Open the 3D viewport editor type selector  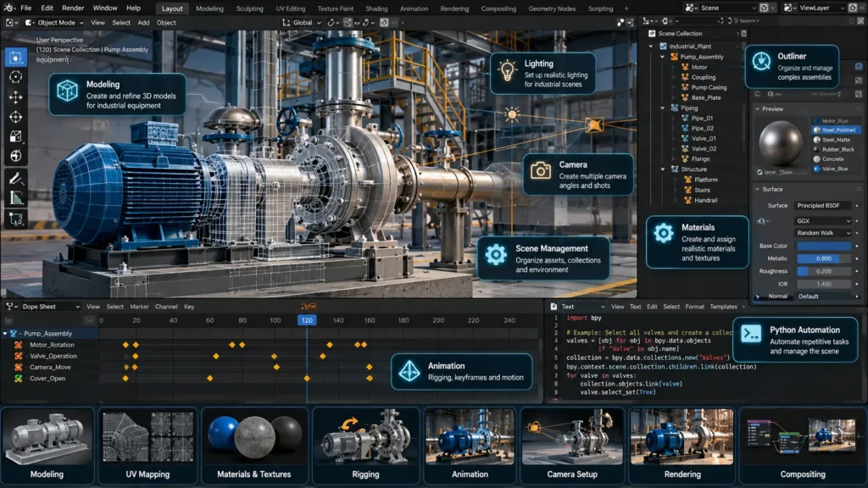point(10,23)
